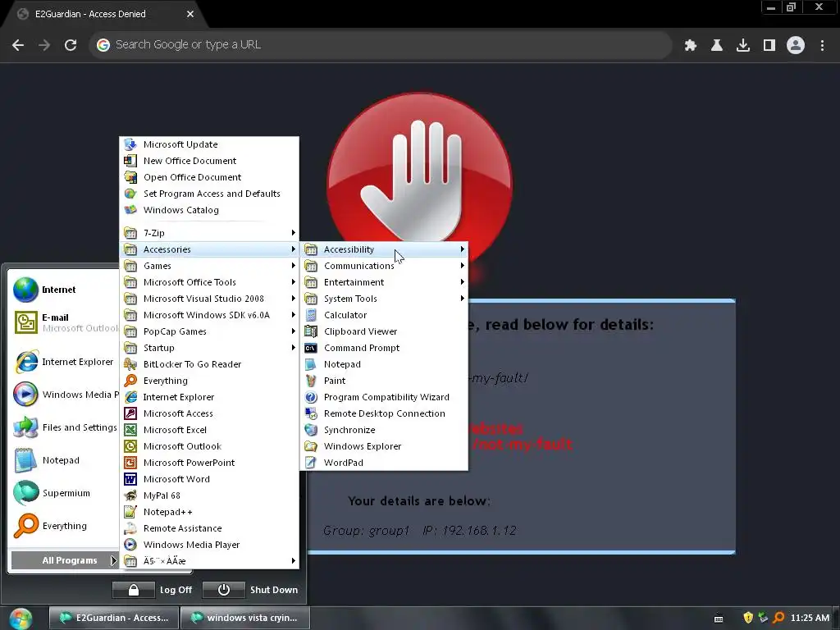Open Windows Explorer from Accessories
This screenshot has width=840, height=630.
pyautogui.click(x=384, y=446)
